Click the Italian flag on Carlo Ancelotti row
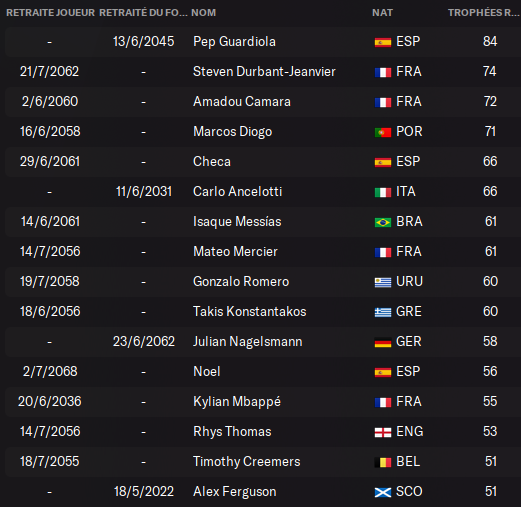 pos(383,192)
